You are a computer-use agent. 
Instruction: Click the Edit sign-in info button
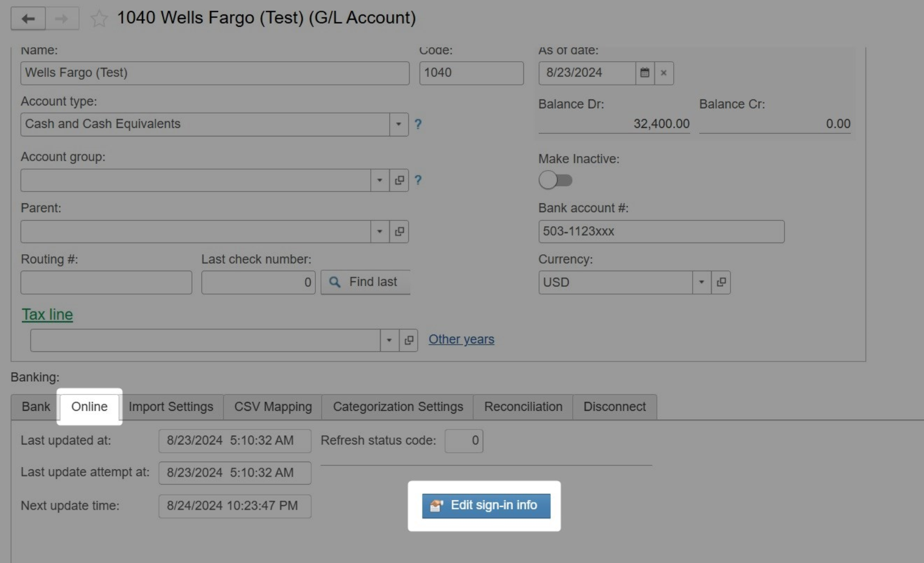(486, 506)
